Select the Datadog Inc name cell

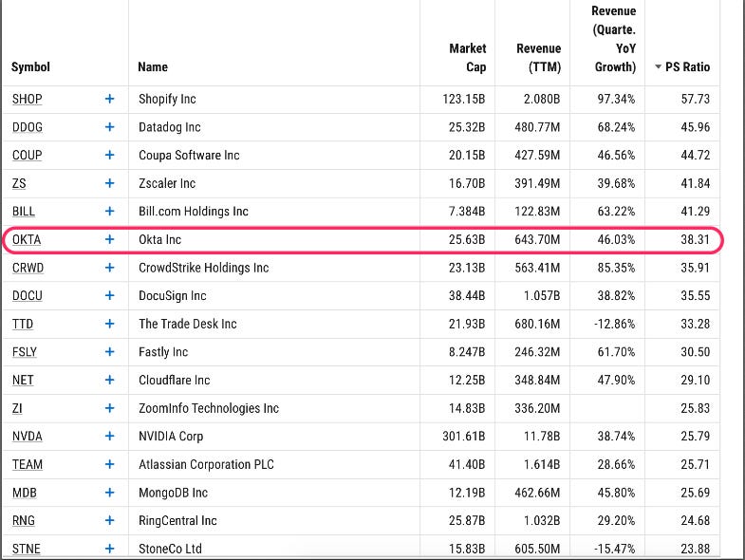(x=170, y=127)
